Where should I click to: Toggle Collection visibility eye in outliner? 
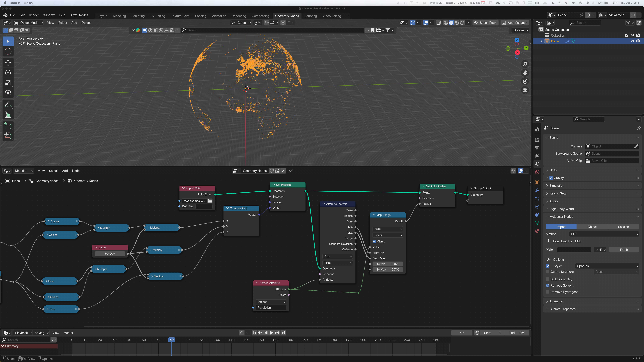[x=632, y=35]
